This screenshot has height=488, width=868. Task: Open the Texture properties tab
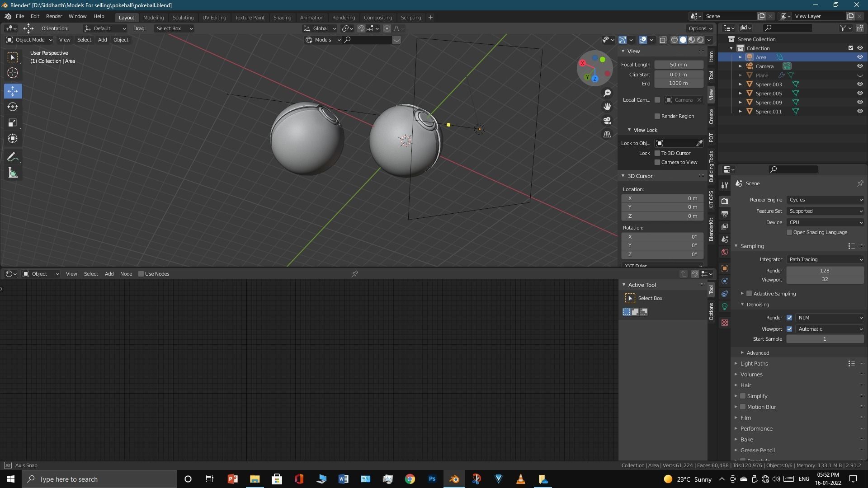725,323
